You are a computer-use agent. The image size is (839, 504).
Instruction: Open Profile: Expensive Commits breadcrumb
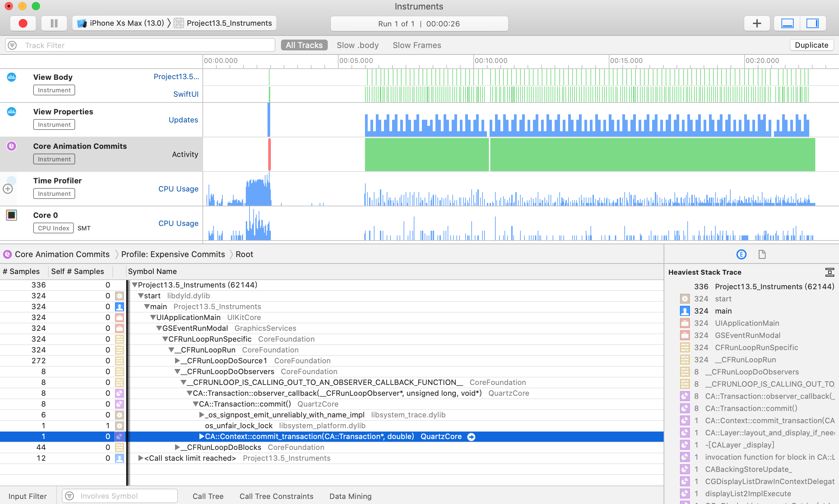click(x=173, y=254)
